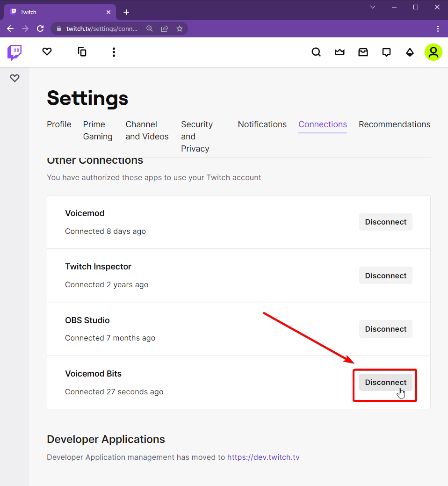Disconnect the Voicemod app

tap(385, 222)
